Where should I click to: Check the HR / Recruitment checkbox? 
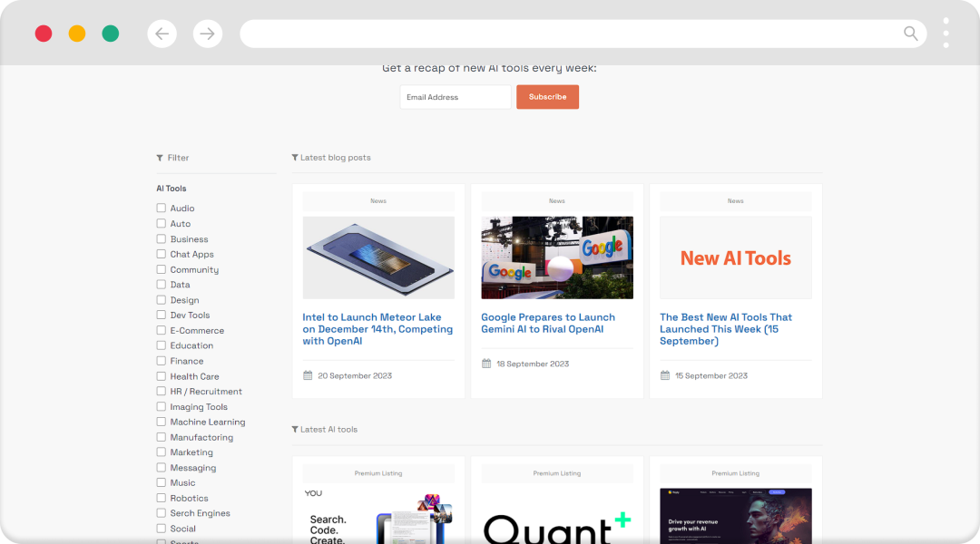coord(162,391)
